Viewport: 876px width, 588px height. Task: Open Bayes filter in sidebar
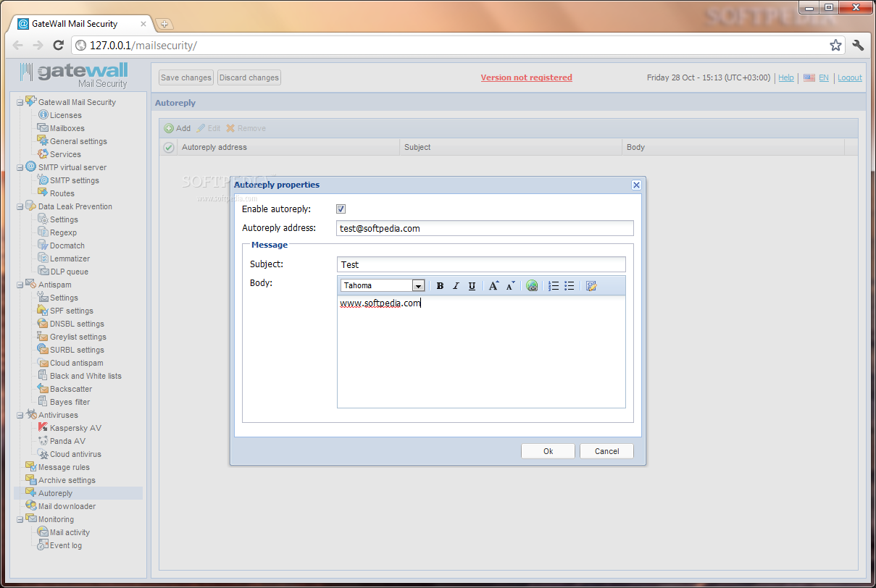pos(70,402)
